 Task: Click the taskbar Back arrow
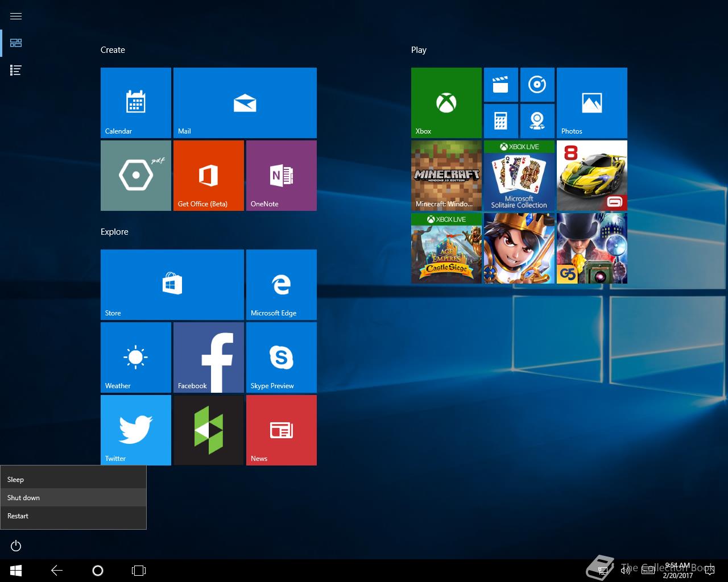coord(57,571)
